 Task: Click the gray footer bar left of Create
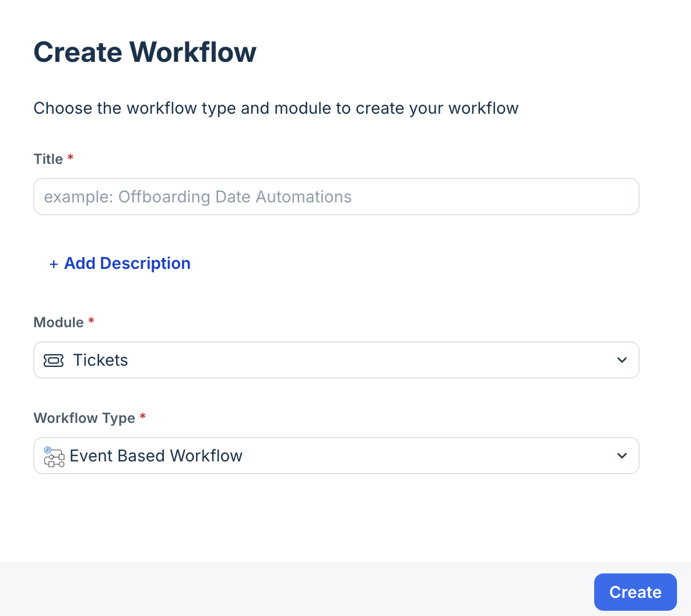292,589
